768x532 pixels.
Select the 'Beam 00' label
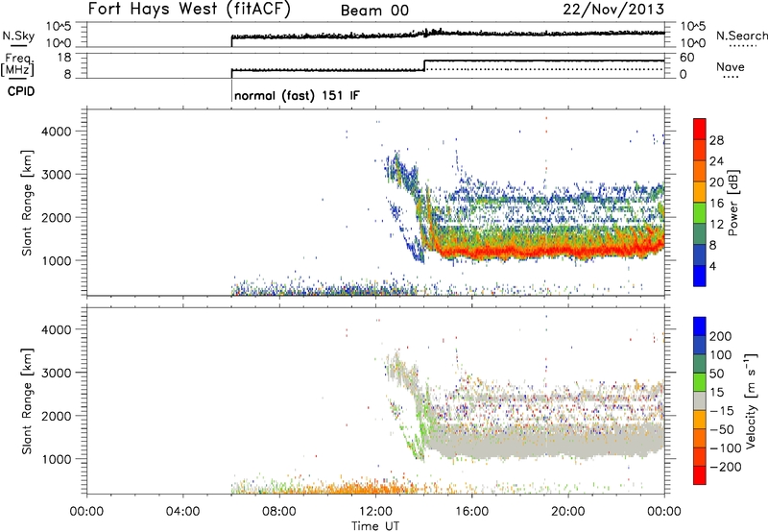[374, 11]
